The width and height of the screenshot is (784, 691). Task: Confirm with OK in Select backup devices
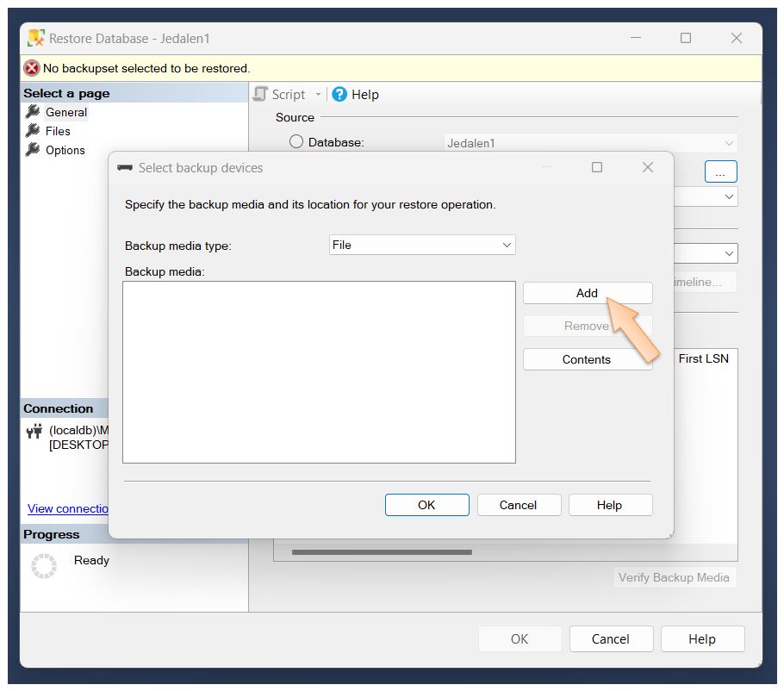click(426, 505)
